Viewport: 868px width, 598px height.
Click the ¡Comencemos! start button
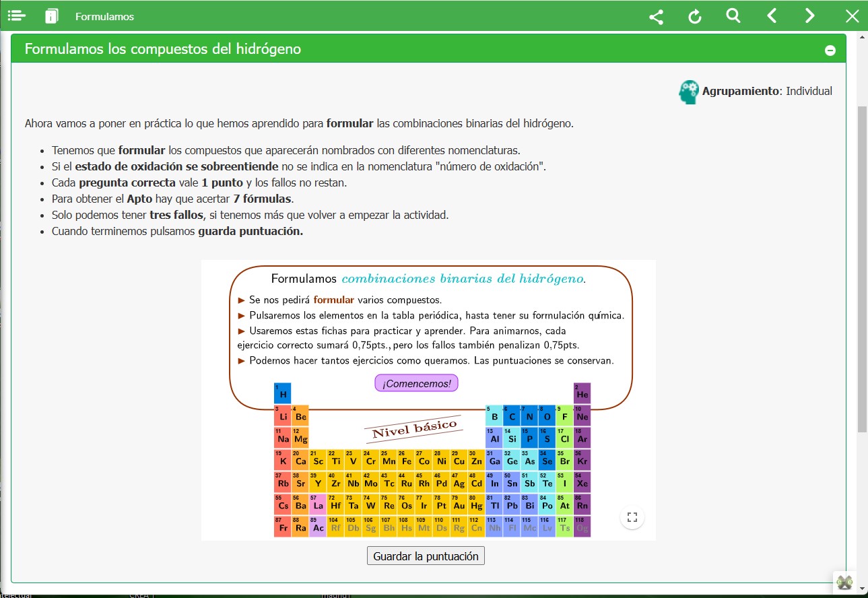[x=416, y=383]
